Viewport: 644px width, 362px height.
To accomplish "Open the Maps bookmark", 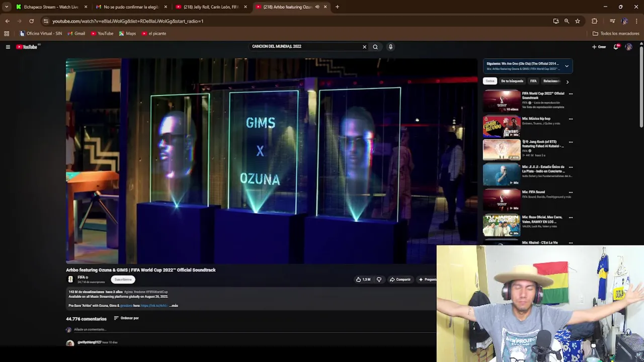I will coord(127,34).
